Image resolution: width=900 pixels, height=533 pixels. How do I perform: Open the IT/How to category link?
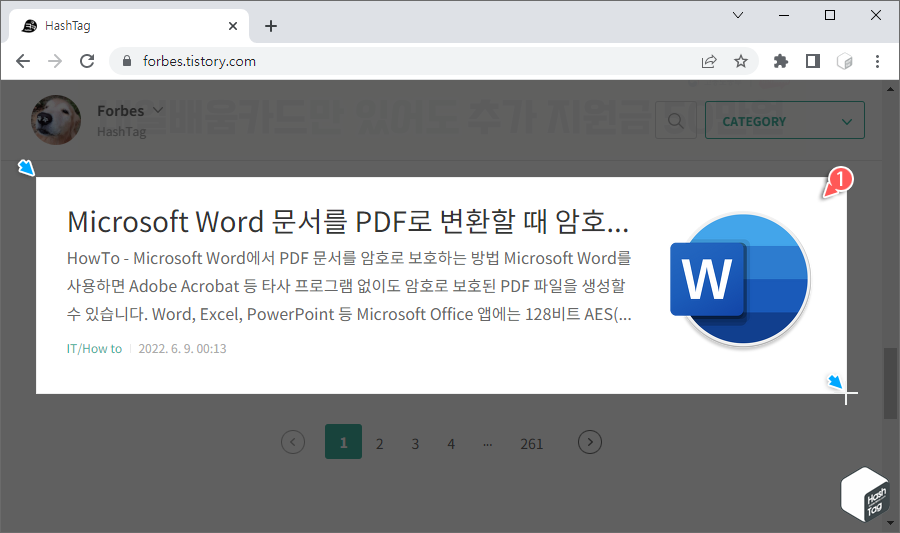[x=94, y=349]
